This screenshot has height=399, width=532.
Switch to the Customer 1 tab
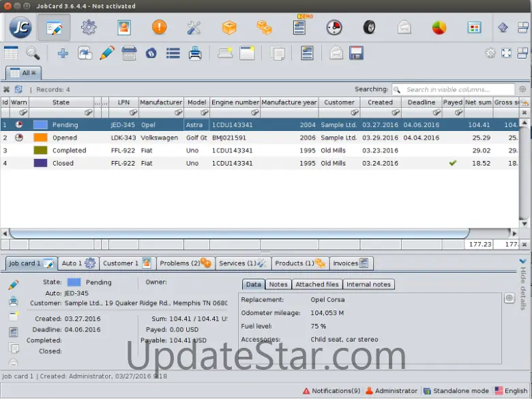coord(128,263)
